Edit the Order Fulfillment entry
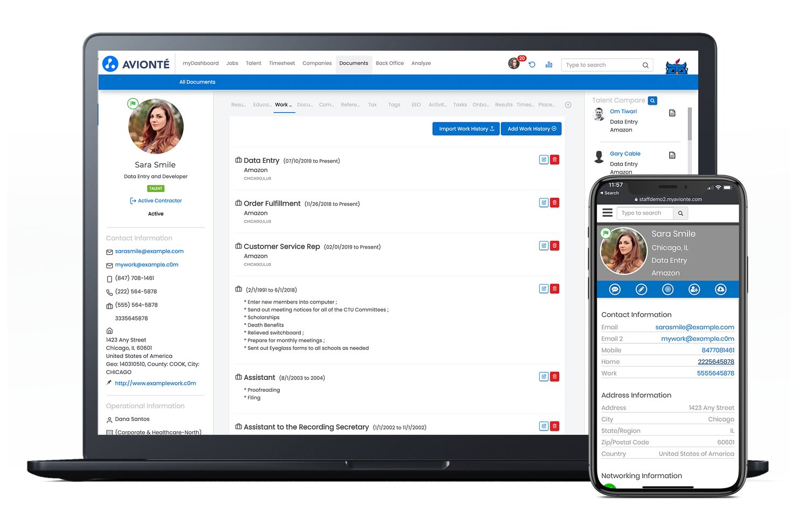This screenshot has width=798, height=532. pos(544,203)
